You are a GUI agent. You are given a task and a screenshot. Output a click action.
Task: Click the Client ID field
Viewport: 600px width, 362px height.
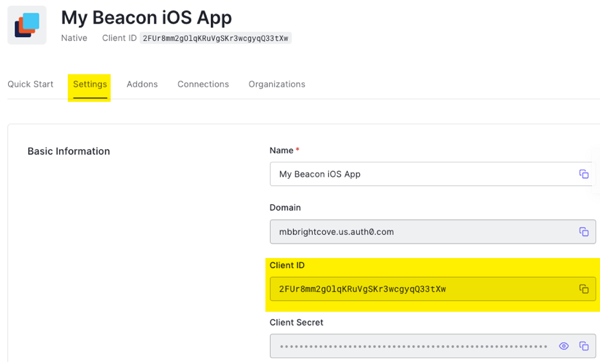tap(433, 289)
